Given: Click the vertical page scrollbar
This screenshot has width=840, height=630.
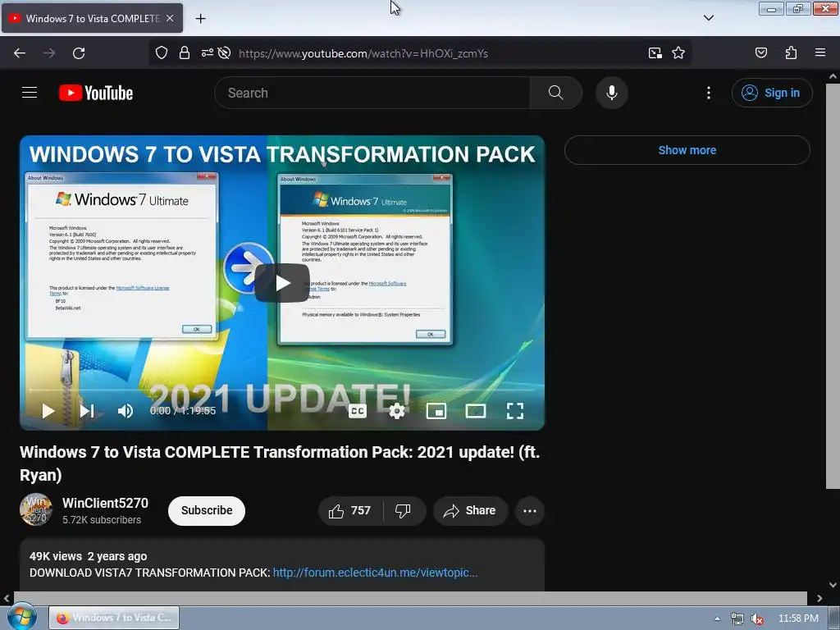Looking at the screenshot, I should pyautogui.click(x=833, y=285).
